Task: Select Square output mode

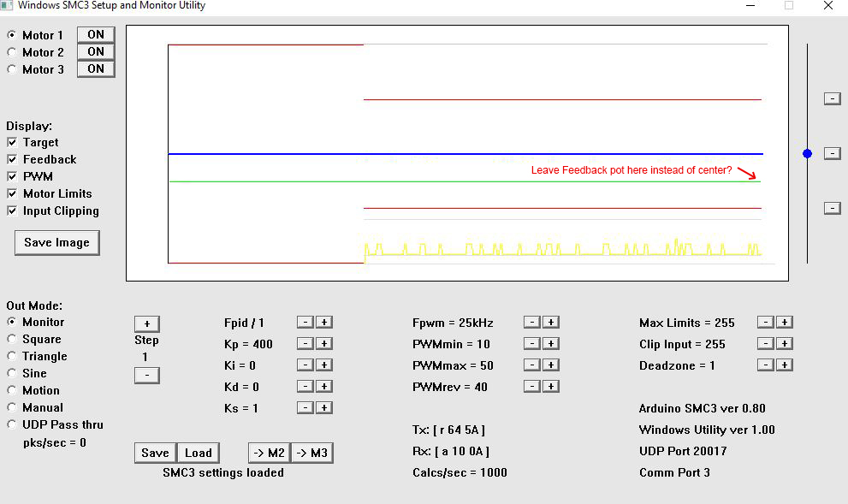Action: (11, 339)
